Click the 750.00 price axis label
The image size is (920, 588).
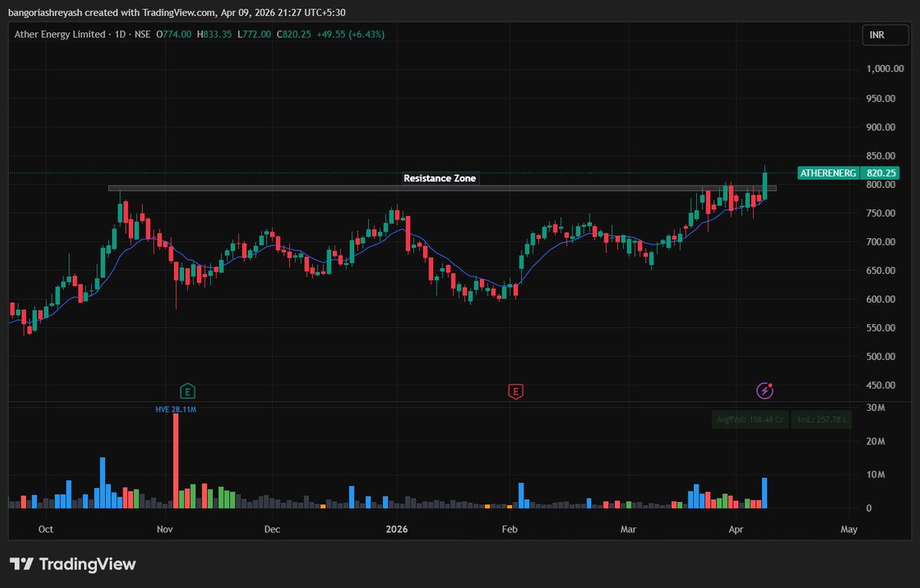[x=882, y=213]
